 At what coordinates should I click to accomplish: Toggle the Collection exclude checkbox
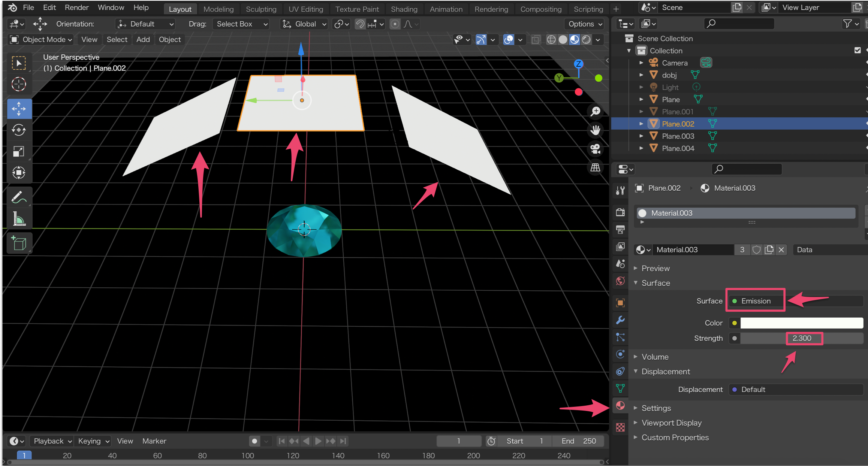click(x=857, y=50)
